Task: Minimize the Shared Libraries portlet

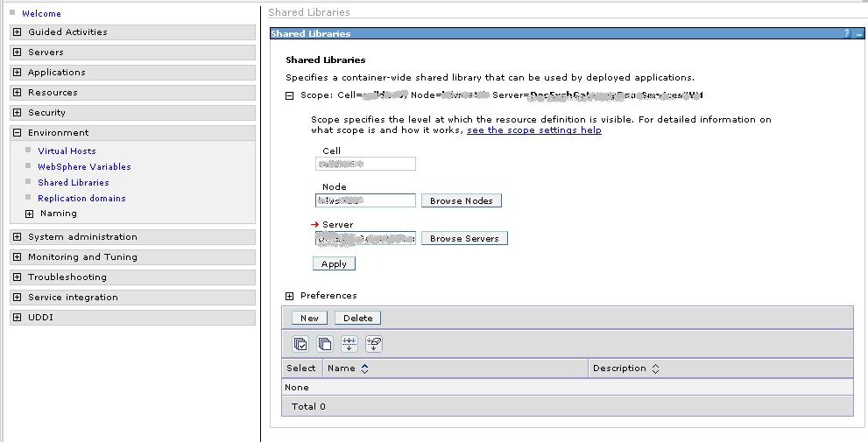Action: (x=858, y=33)
